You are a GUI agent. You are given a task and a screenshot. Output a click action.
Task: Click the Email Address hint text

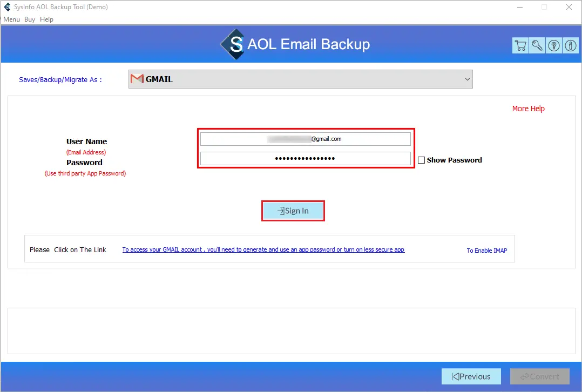point(86,152)
